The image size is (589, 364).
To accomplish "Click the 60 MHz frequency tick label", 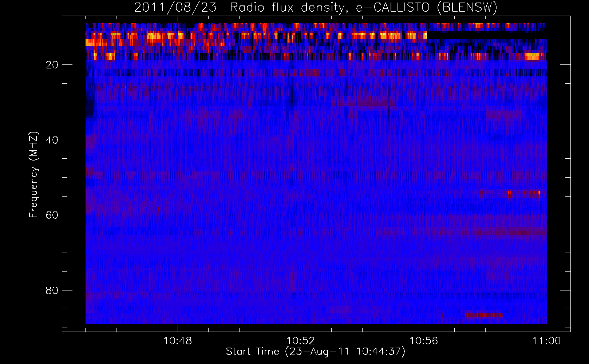I will tap(52, 215).
